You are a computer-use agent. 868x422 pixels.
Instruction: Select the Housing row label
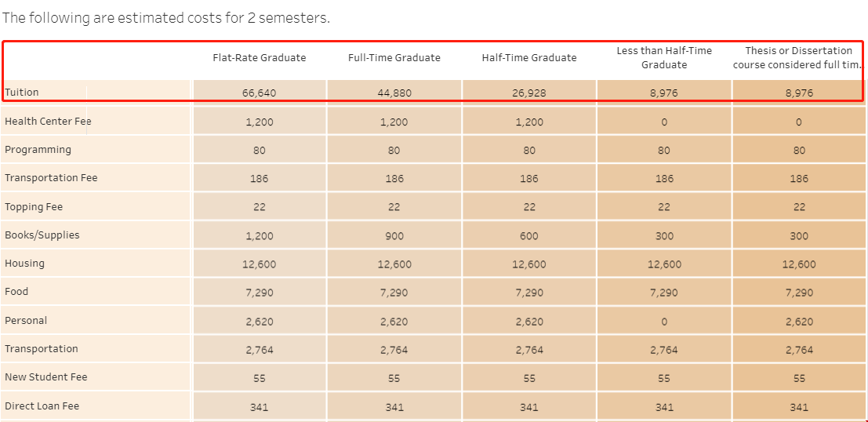(24, 264)
